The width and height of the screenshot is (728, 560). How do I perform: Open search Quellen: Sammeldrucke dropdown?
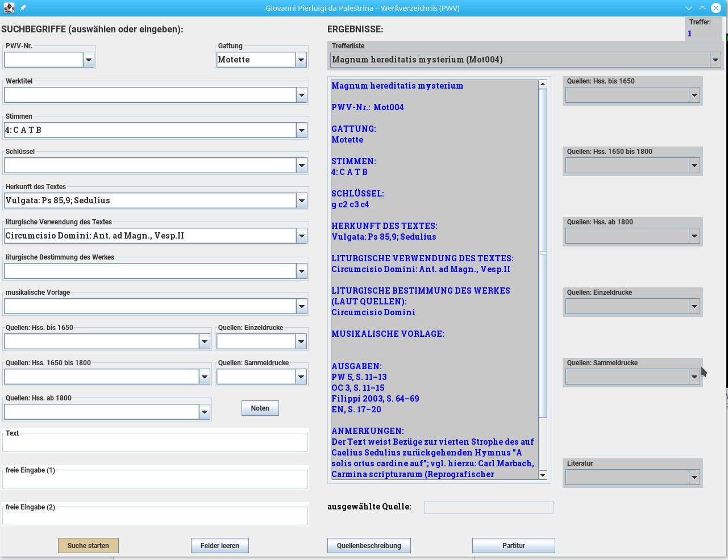(302, 377)
